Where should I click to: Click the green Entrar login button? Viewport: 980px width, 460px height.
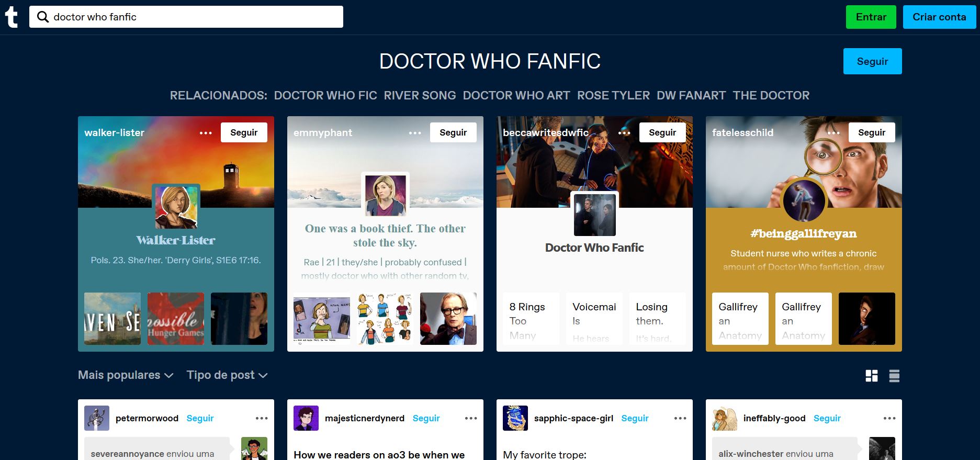[x=871, y=17]
